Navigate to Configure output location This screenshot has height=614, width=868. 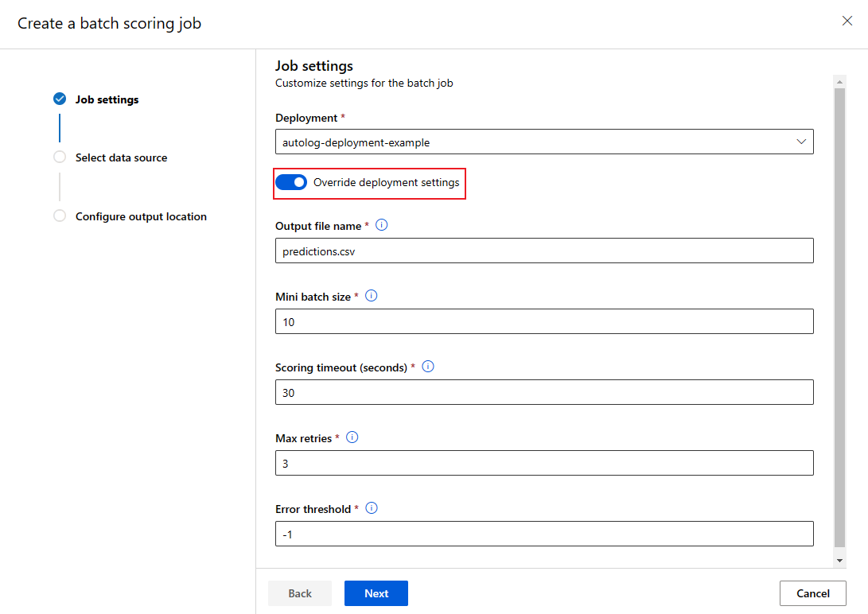(x=141, y=216)
